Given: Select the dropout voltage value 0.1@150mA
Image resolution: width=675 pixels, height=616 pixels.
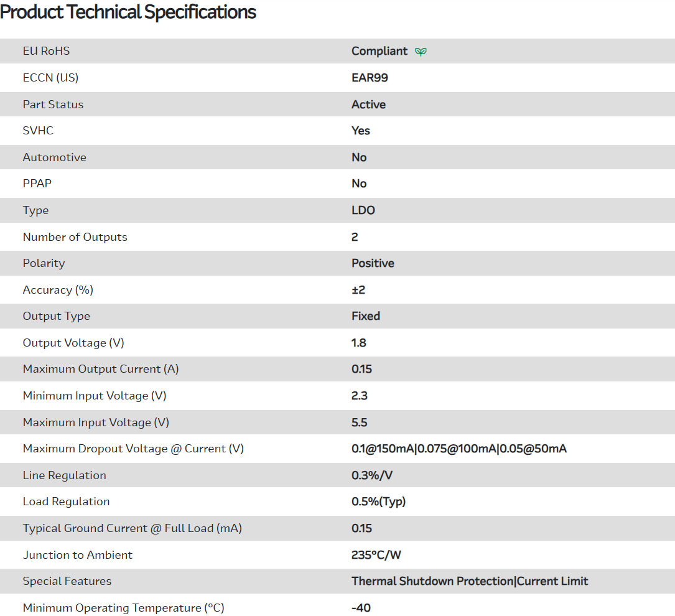Looking at the screenshot, I should pos(382,449).
